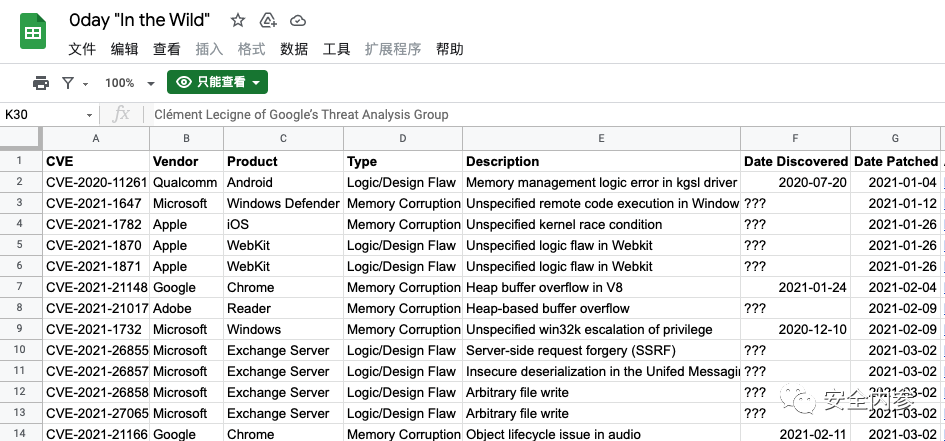This screenshot has height=441, width=945.
Task: Open the 格式 menu
Action: pyautogui.click(x=251, y=49)
